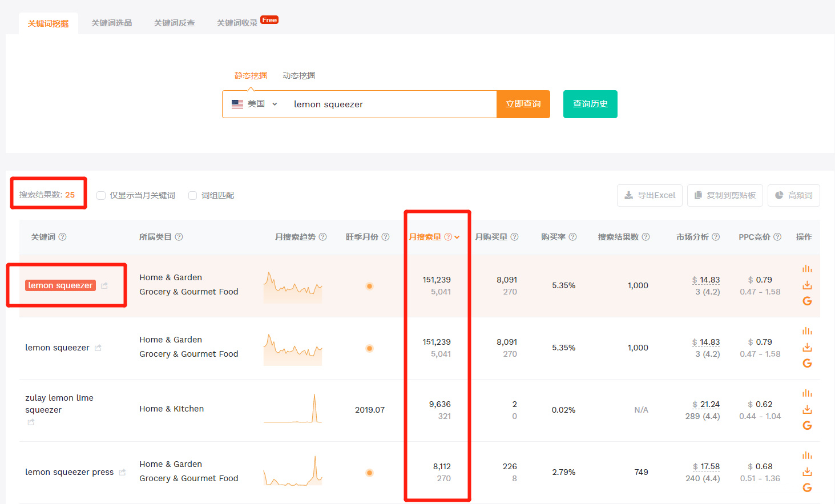The height and width of the screenshot is (504, 835).
Task: Open 关键词反查 tab
Action: click(174, 23)
